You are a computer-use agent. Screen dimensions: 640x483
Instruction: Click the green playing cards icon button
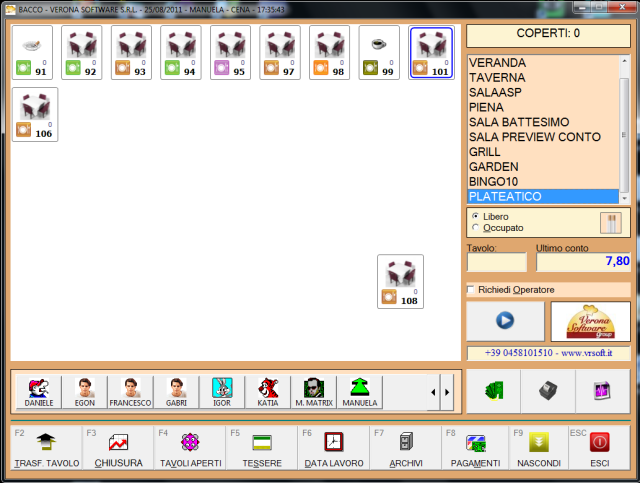pyautogui.click(x=493, y=391)
